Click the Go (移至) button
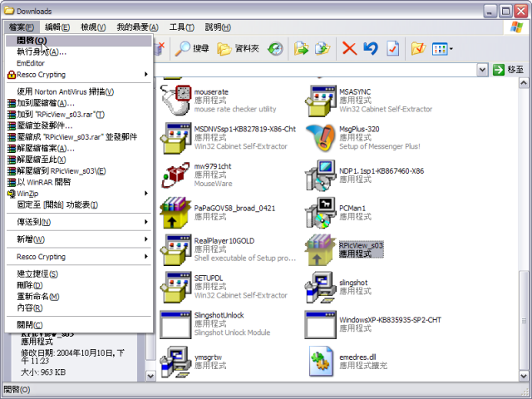The height and width of the screenshot is (399, 532). click(x=508, y=70)
